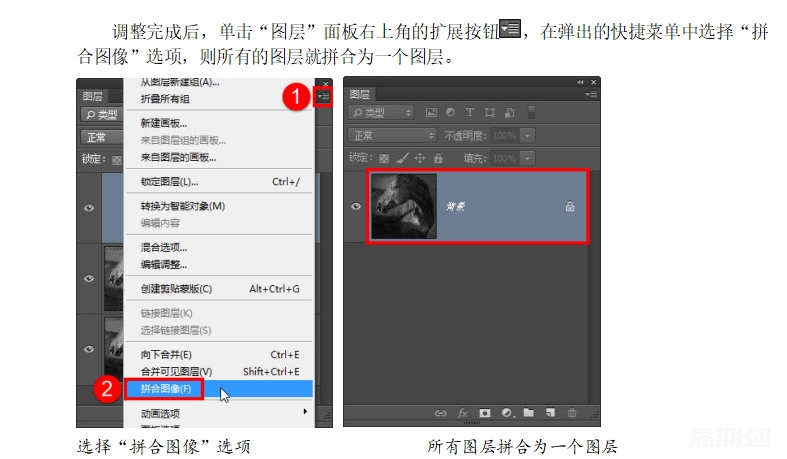Open 正常 blend mode dropdown in left panel
This screenshot has height=459, width=787.
coord(102,137)
